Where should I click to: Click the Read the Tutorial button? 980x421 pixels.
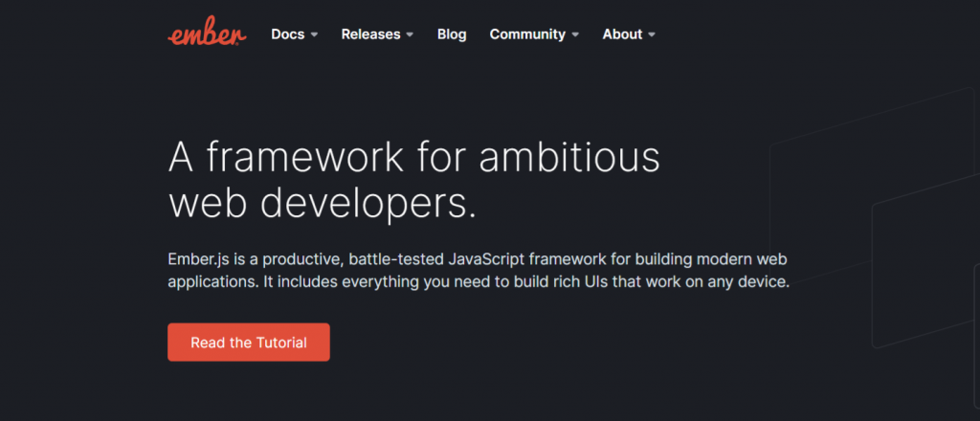(249, 343)
